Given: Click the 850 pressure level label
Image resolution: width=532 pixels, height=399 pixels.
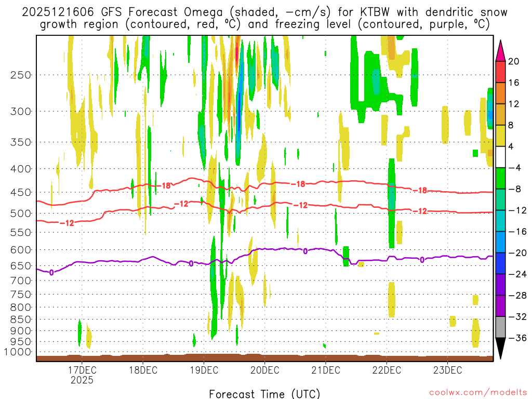Looking at the screenshot, I should (21, 320).
